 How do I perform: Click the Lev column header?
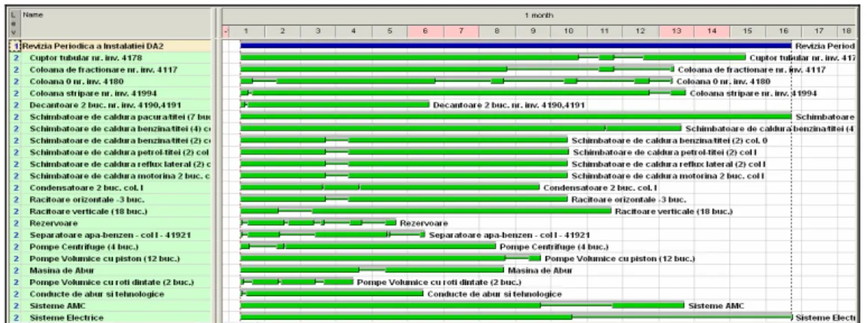[16, 23]
